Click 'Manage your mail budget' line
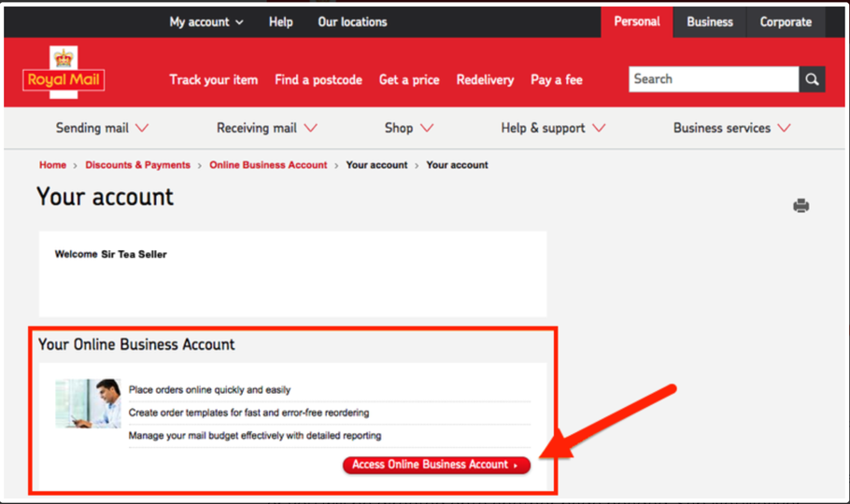This screenshot has width=850, height=504. [255, 435]
